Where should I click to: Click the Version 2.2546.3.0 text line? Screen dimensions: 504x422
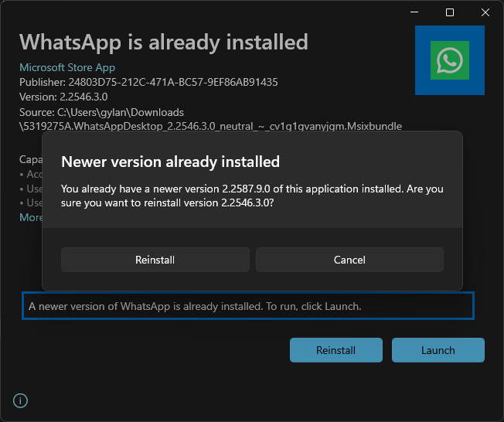(x=63, y=97)
